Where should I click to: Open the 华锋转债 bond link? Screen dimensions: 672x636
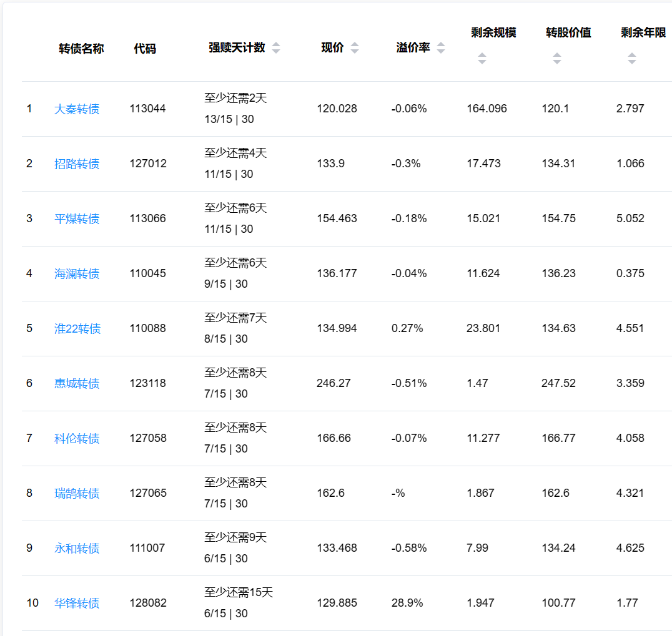pyautogui.click(x=77, y=604)
